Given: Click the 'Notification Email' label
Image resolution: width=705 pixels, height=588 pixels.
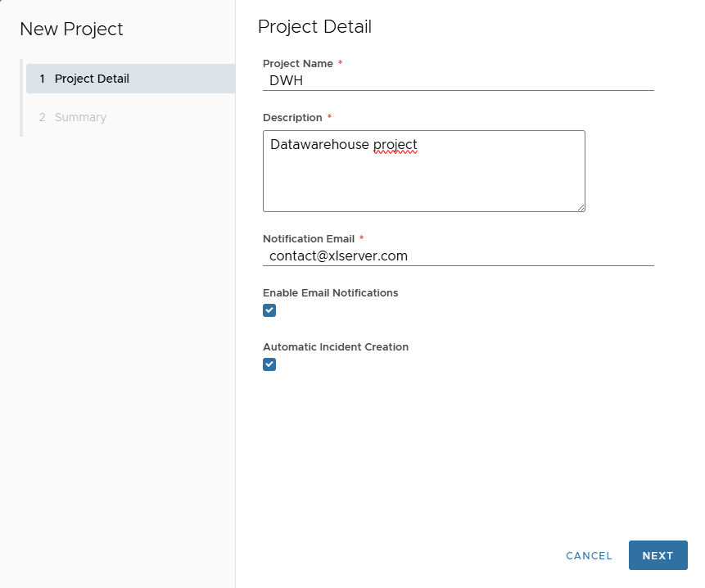Looking at the screenshot, I should click(309, 238).
